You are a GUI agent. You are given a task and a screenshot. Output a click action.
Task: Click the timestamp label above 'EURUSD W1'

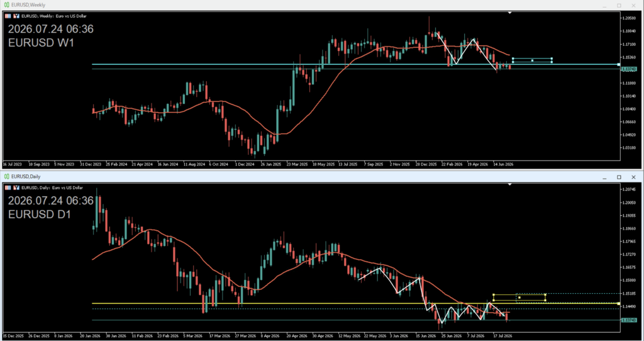(x=50, y=29)
